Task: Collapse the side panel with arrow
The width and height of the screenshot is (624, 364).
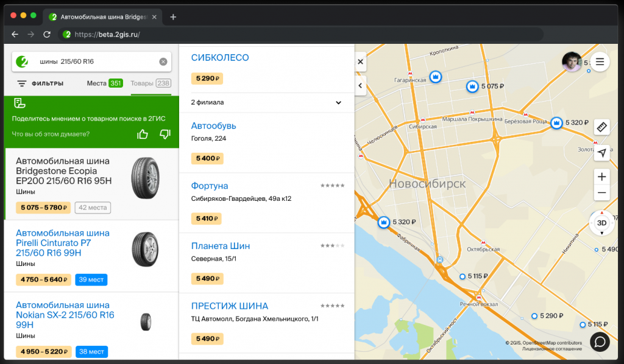Action: tap(360, 86)
